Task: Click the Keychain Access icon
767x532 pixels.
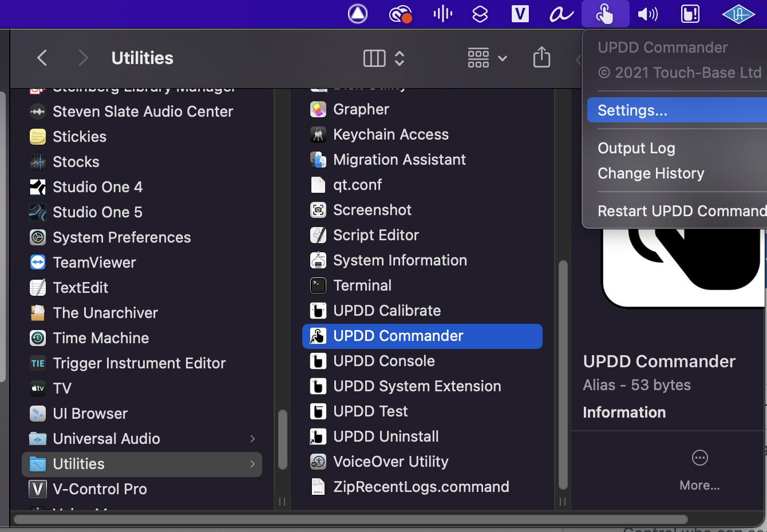Action: pos(318,134)
